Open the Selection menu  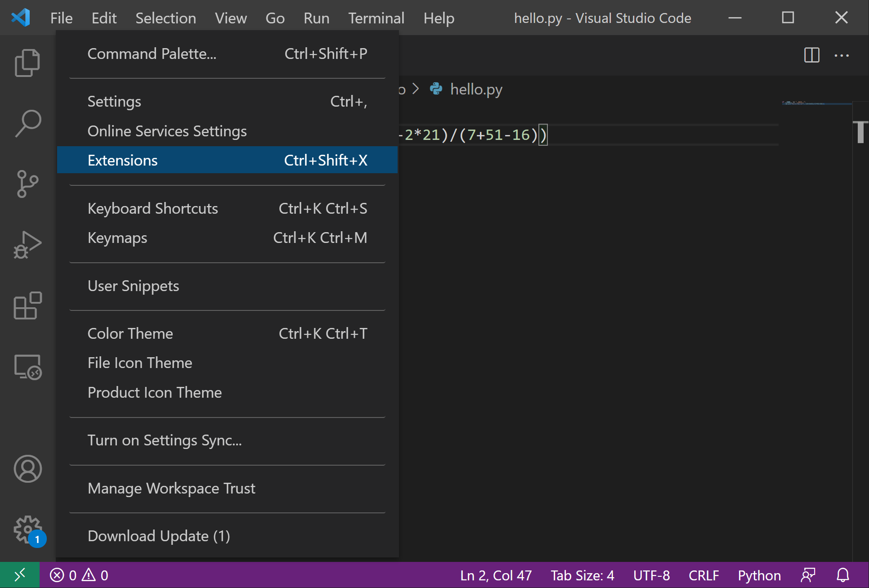166,18
